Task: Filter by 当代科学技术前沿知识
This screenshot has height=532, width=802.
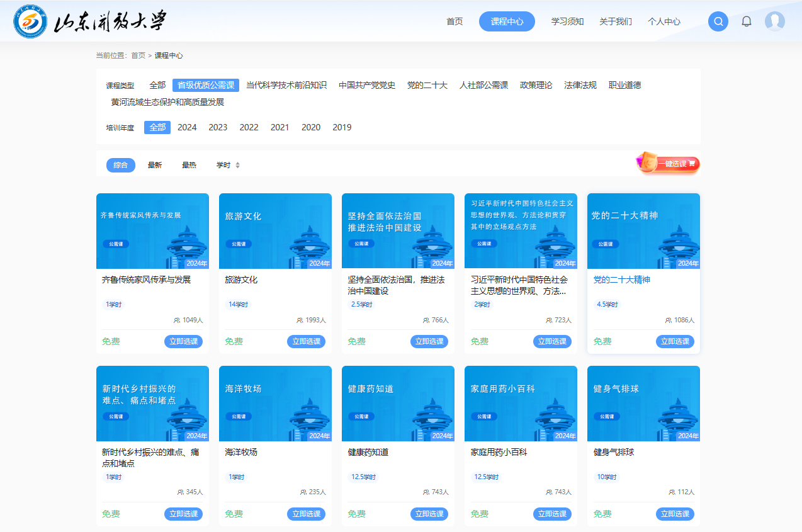Action: pos(286,85)
